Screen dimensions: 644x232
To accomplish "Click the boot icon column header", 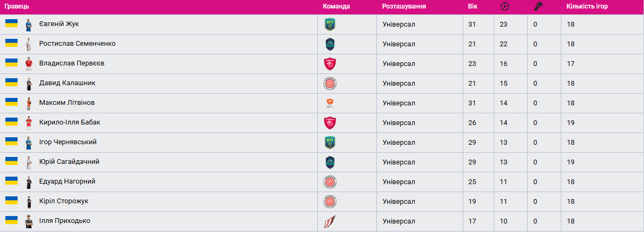I will [x=537, y=7].
